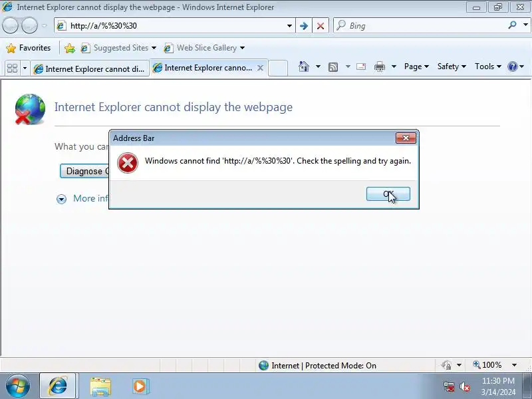532x399 pixels.
Task: Open the Print options dropdown arrow
Action: (394, 66)
